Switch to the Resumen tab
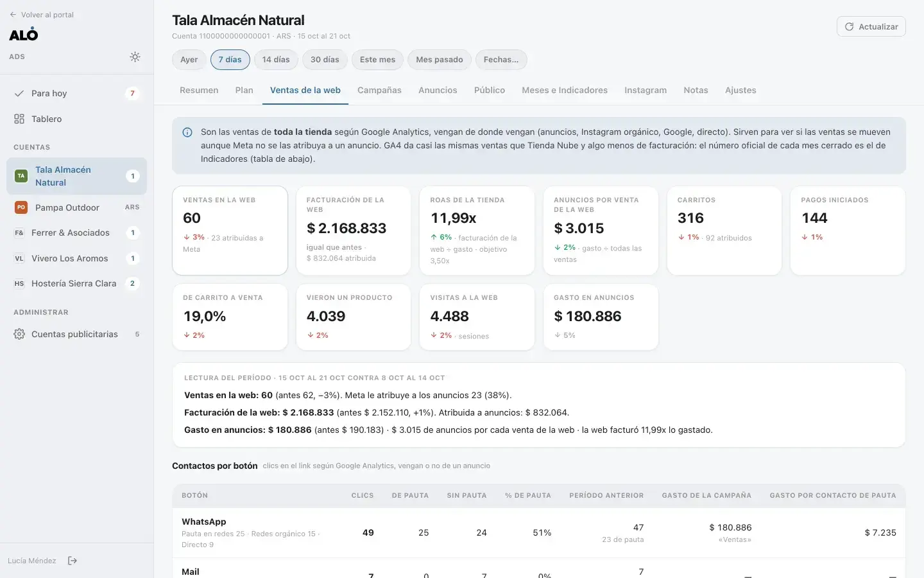The height and width of the screenshot is (578, 924). (x=199, y=91)
